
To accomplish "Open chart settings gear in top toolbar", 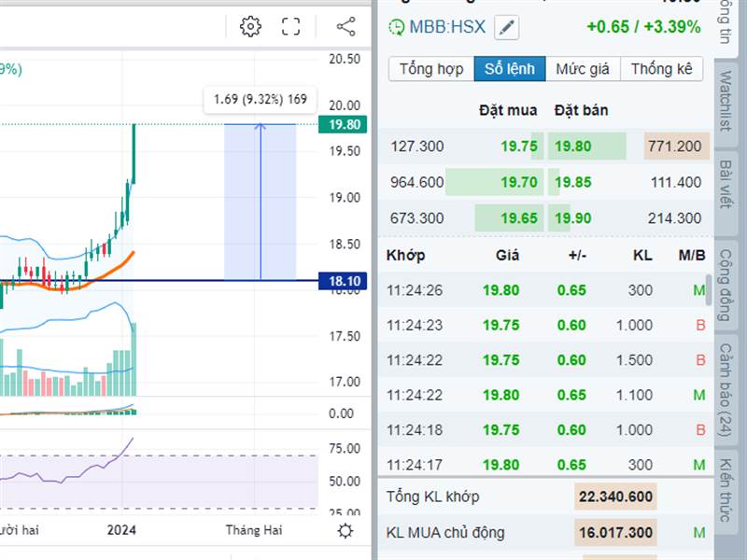I will coord(250,26).
